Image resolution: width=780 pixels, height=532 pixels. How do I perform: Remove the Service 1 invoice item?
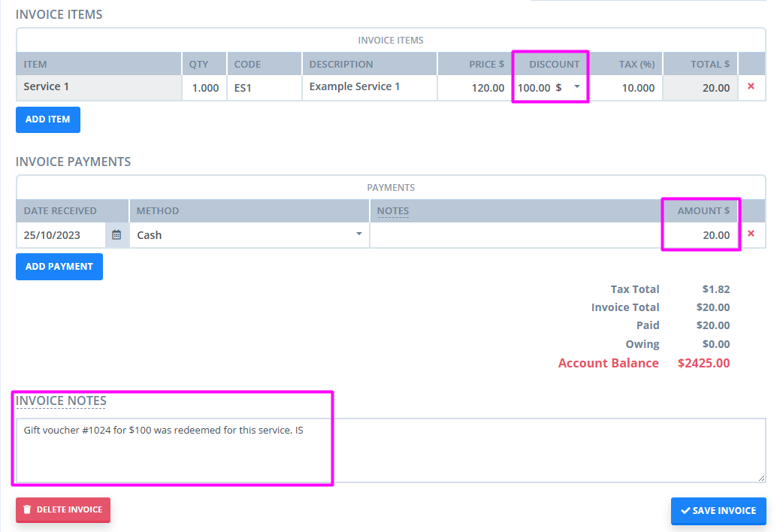coord(751,86)
